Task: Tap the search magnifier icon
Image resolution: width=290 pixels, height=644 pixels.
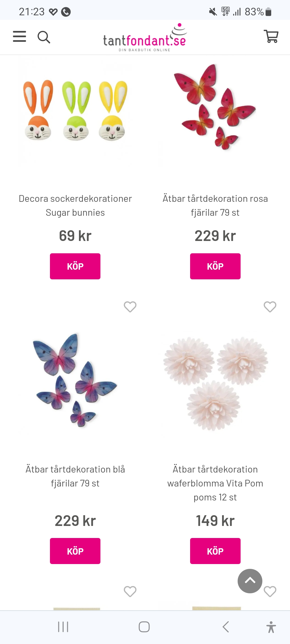Action: pyautogui.click(x=44, y=37)
